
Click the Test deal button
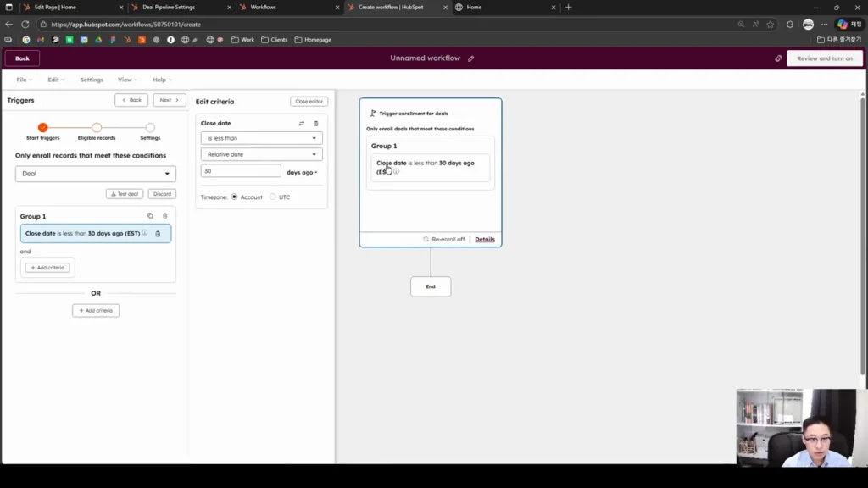125,194
